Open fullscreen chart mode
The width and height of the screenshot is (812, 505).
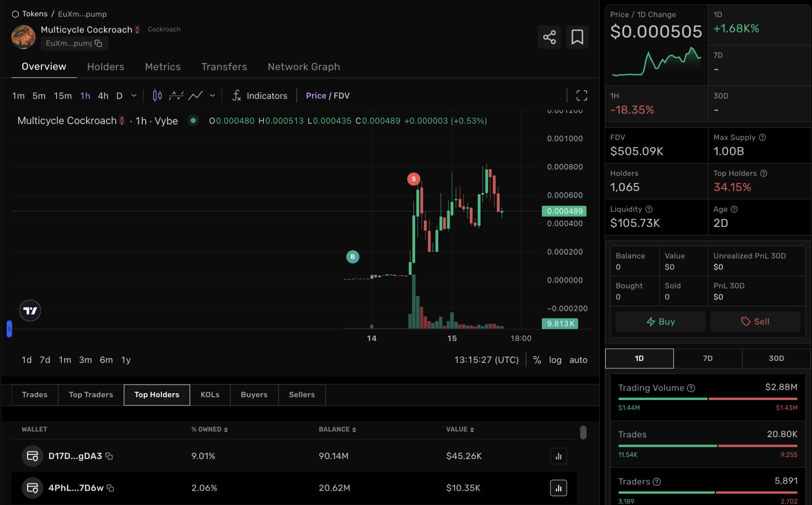coord(582,96)
